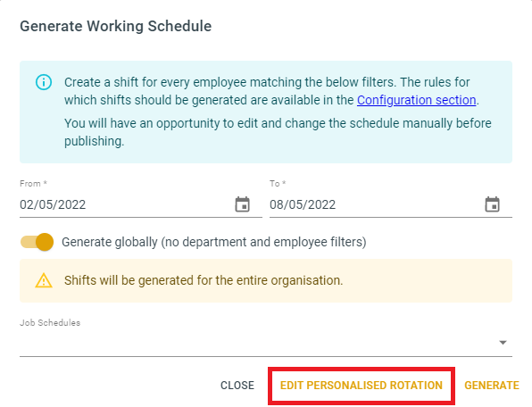Focus the From date field 02/05/2022
The height and width of the screenshot is (407, 532).
(141, 204)
